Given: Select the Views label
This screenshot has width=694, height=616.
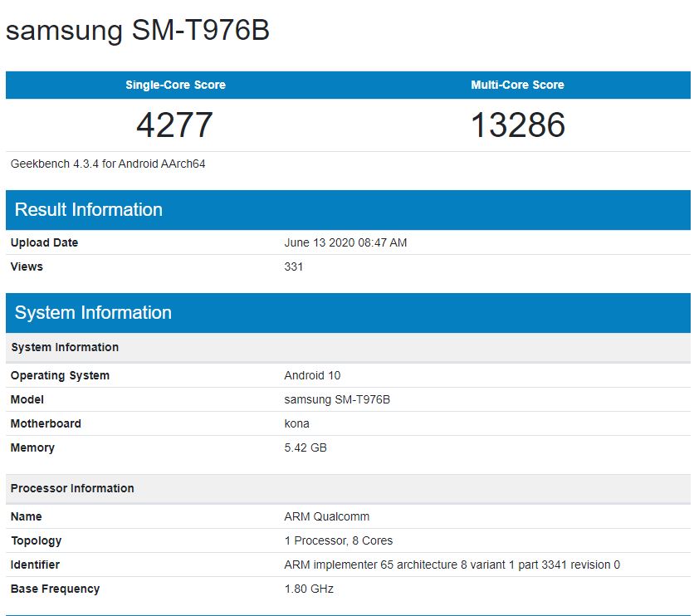Looking at the screenshot, I should (x=27, y=266).
